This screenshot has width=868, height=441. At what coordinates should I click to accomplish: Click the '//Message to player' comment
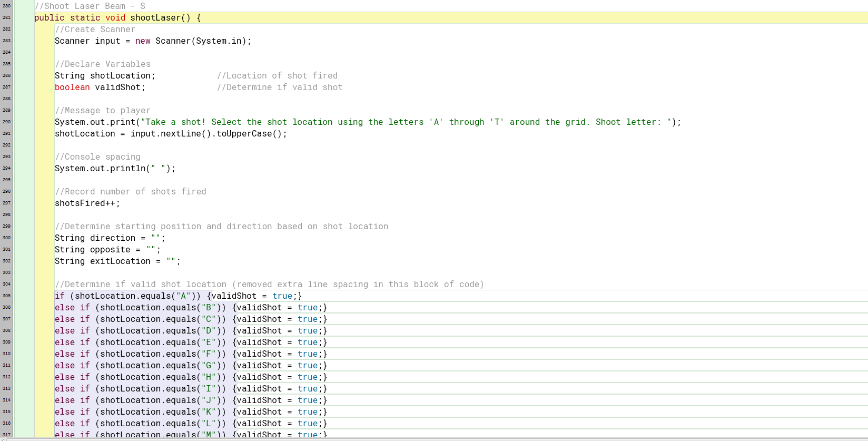pyautogui.click(x=103, y=111)
